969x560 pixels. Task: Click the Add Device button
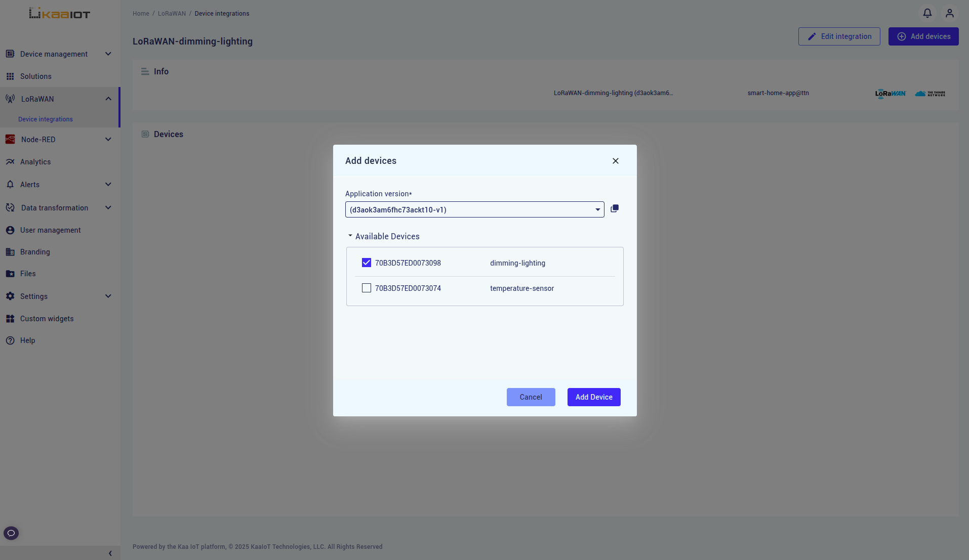593,397
